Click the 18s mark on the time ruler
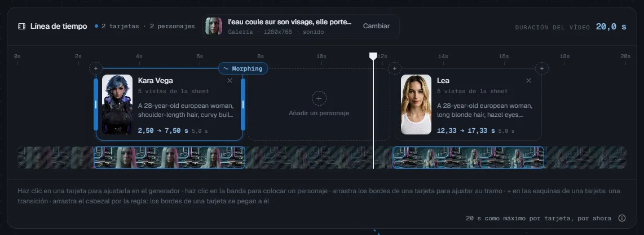The height and width of the screenshot is (235, 644). click(x=564, y=56)
